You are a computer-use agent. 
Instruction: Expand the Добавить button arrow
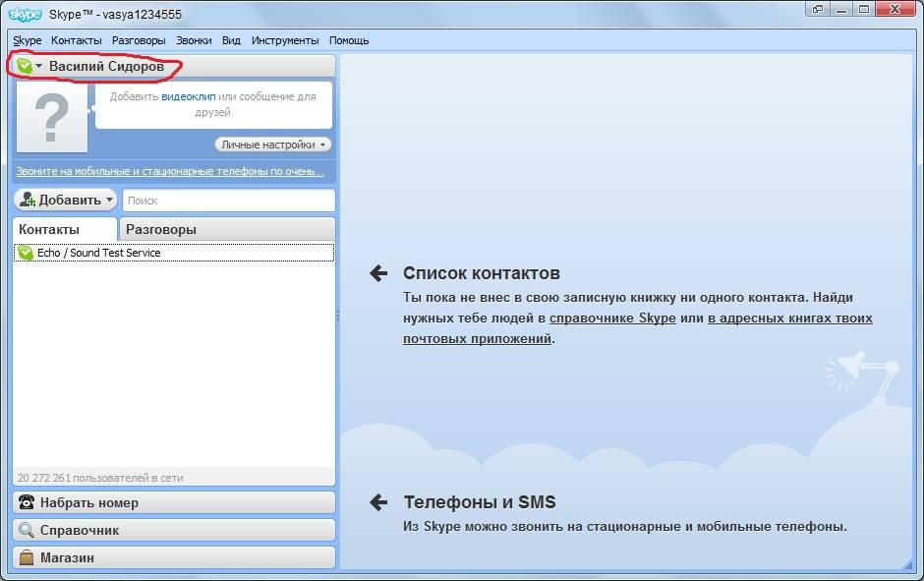point(109,201)
